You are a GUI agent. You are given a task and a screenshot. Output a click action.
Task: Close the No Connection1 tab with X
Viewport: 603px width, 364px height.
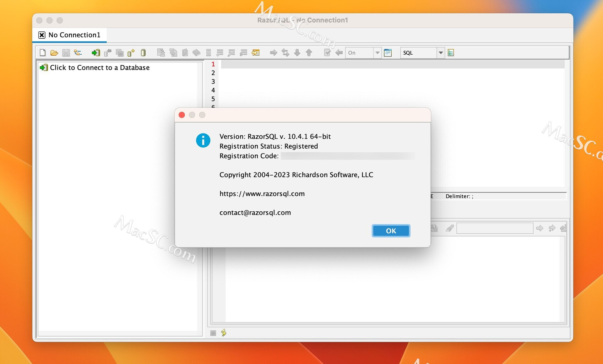[42, 35]
